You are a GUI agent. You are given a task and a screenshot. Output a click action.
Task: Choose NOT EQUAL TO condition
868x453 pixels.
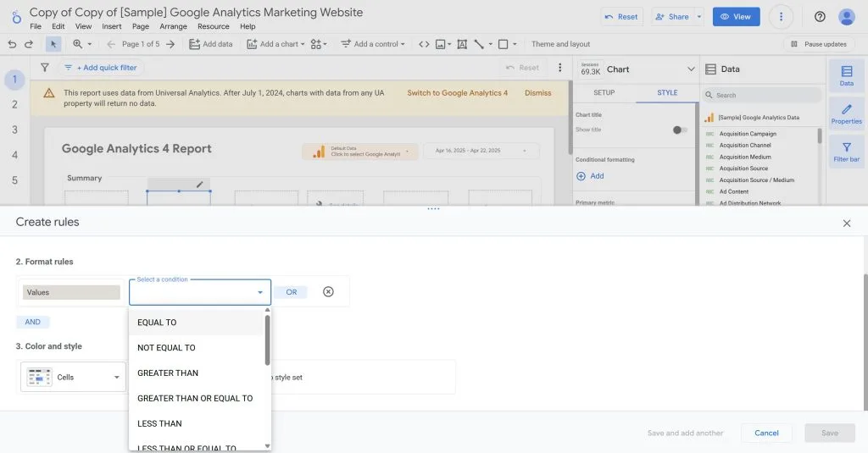(x=197, y=348)
